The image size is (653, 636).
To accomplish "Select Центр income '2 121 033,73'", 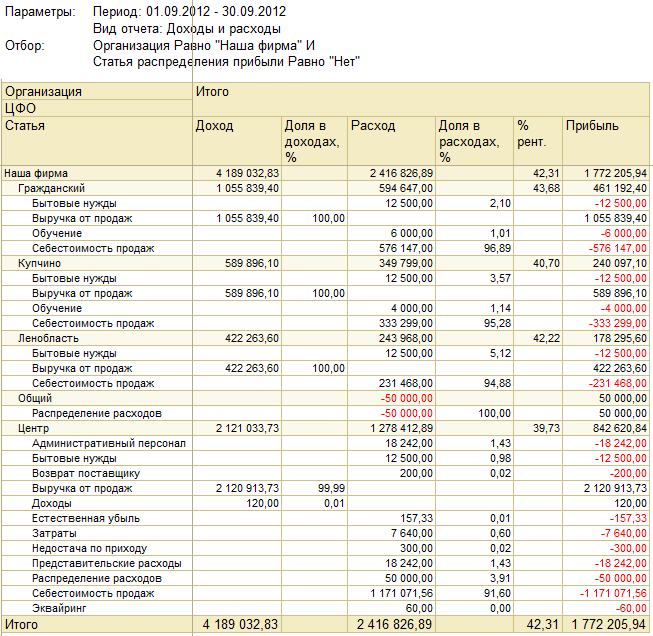I will 247,428.
